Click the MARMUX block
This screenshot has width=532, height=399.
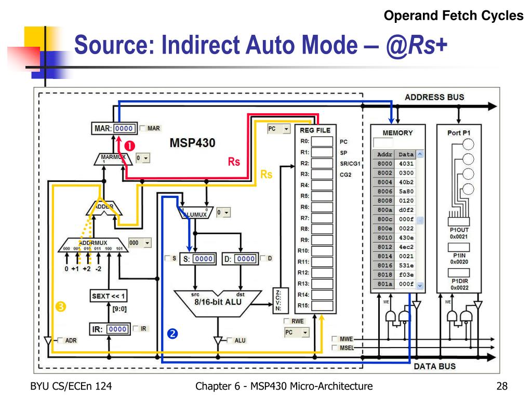click(113, 159)
